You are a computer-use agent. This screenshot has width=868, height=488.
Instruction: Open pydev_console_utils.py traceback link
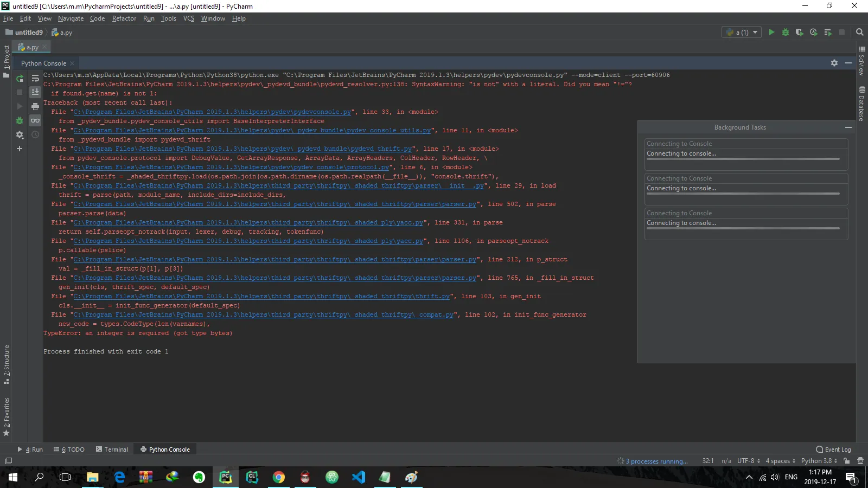click(x=252, y=131)
